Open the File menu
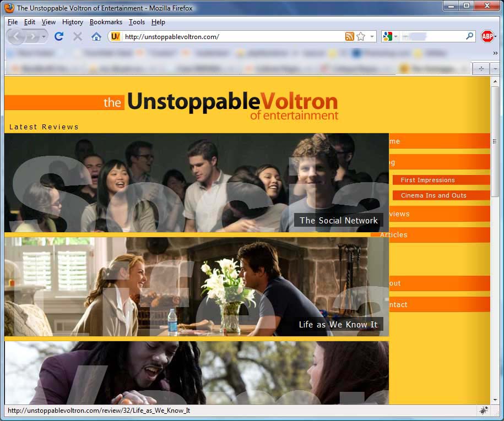Screen dimensions: 504x421 pyautogui.click(x=13, y=22)
